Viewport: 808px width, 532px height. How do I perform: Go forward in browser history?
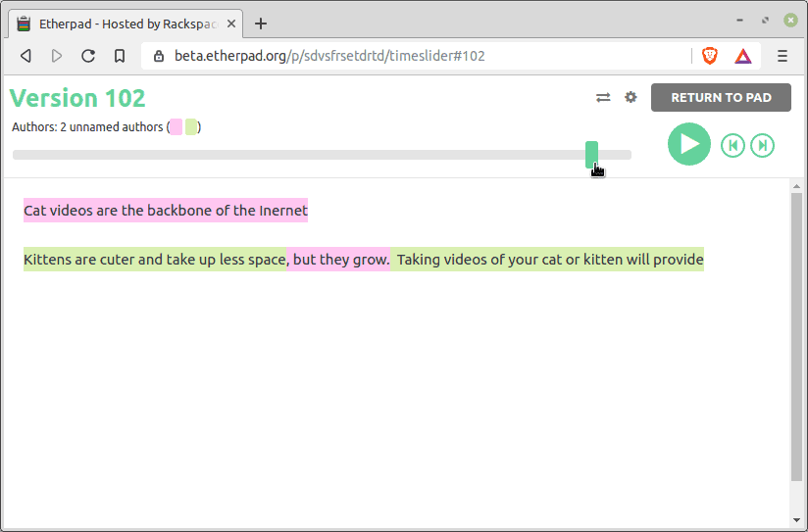coord(57,56)
